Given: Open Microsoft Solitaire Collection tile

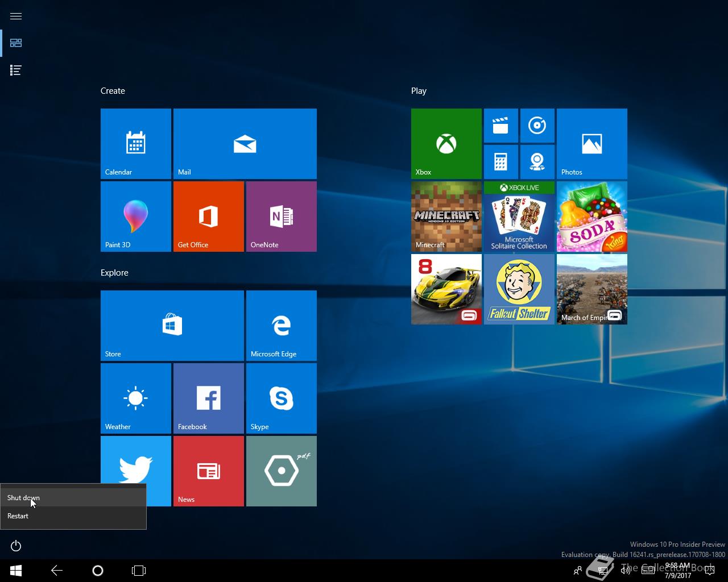Looking at the screenshot, I should pos(519,217).
